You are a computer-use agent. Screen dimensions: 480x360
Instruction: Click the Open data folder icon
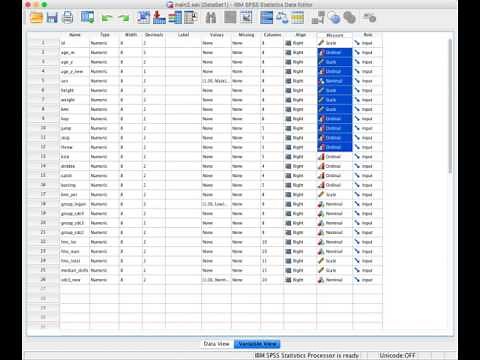(36, 18)
